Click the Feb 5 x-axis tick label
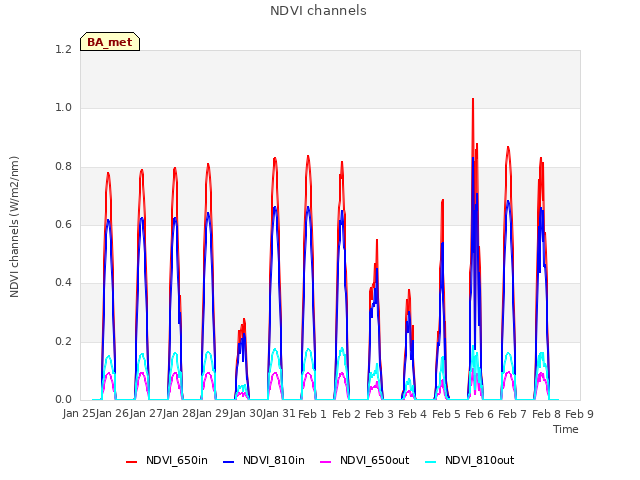 (x=446, y=414)
